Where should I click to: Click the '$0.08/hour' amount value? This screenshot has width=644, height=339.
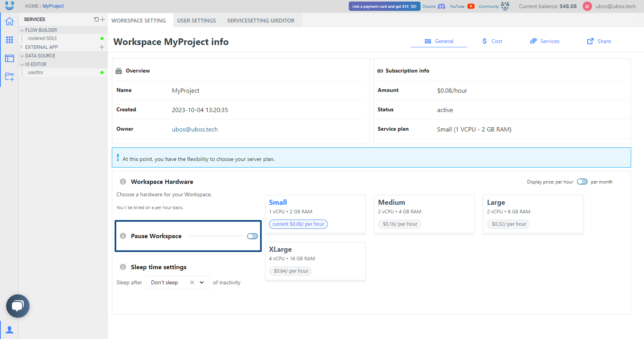(x=452, y=91)
